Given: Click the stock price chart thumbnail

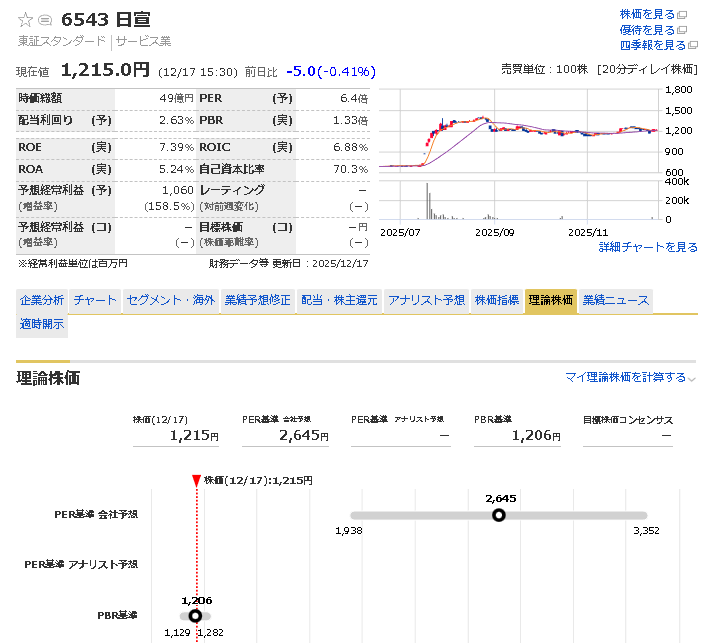Looking at the screenshot, I should click(x=520, y=155).
